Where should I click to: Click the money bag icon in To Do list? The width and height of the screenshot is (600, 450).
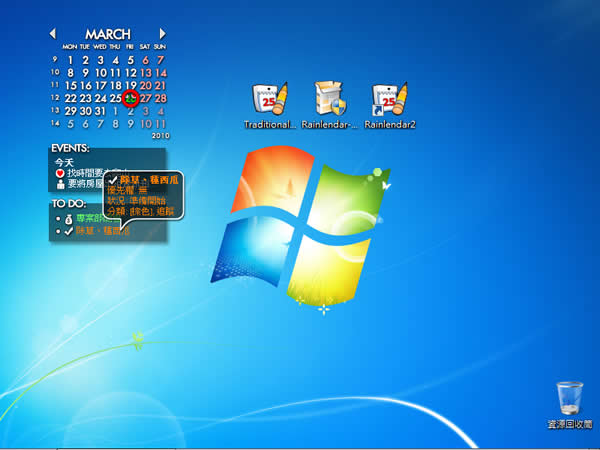point(67,219)
